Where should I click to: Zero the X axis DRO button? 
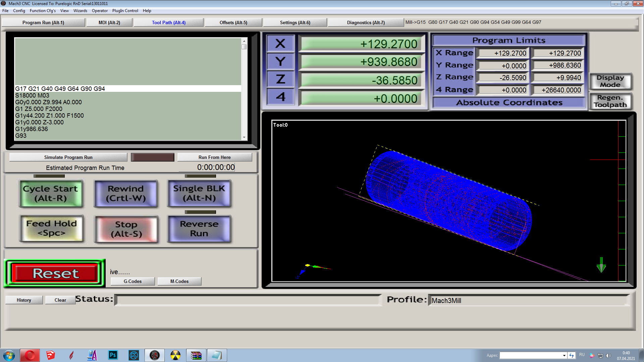point(280,44)
